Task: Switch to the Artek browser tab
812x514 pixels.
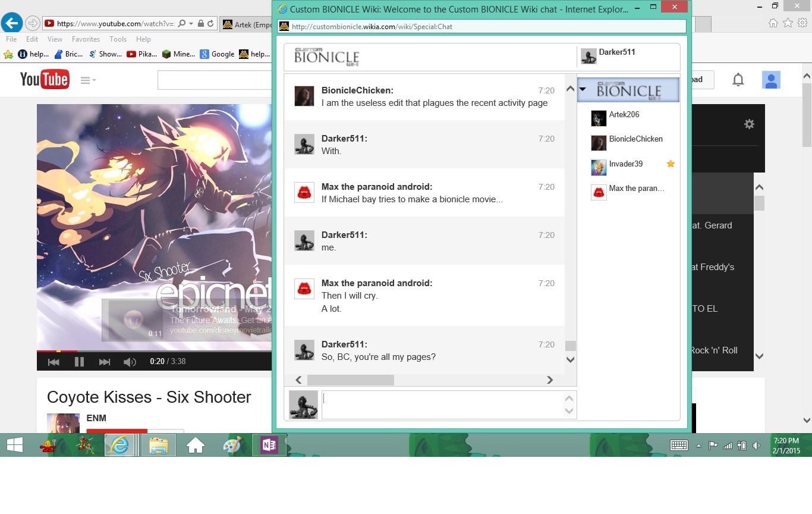Action: (x=246, y=24)
